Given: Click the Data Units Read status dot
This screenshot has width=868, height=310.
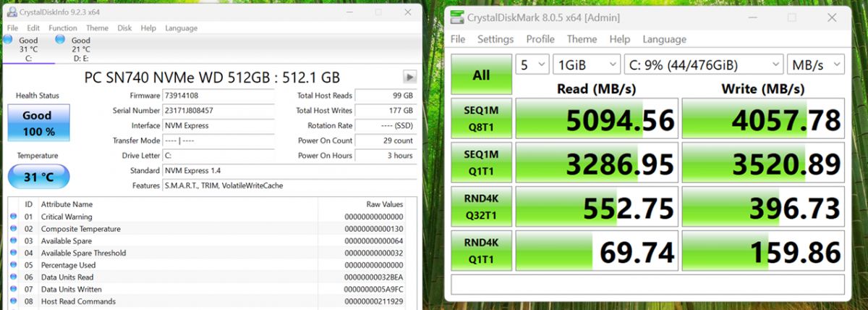Looking at the screenshot, I should click(x=13, y=277).
